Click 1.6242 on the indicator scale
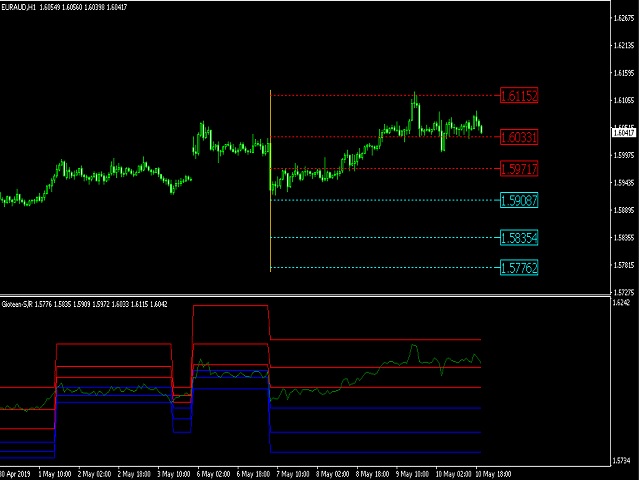640x480 pixels. click(622, 302)
